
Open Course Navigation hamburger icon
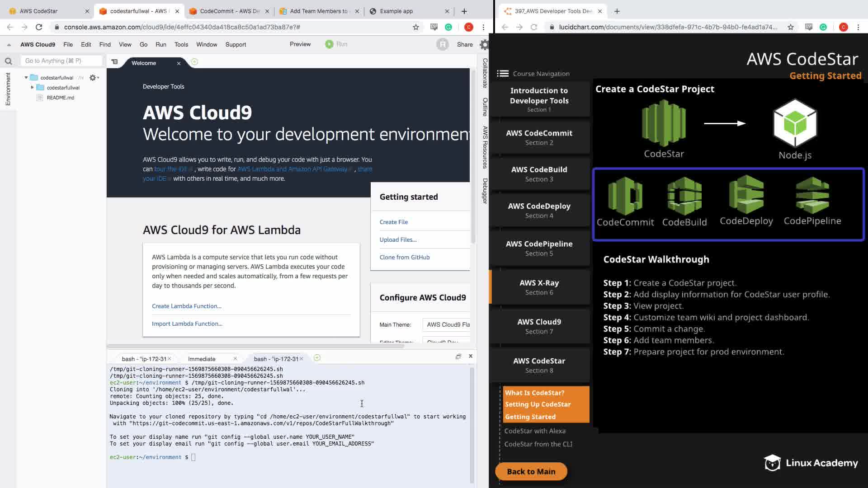click(503, 74)
